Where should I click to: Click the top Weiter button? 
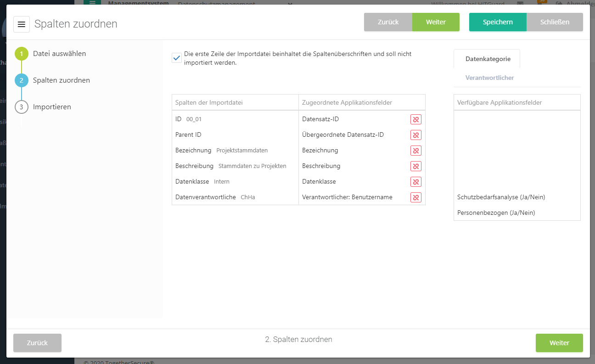point(436,22)
